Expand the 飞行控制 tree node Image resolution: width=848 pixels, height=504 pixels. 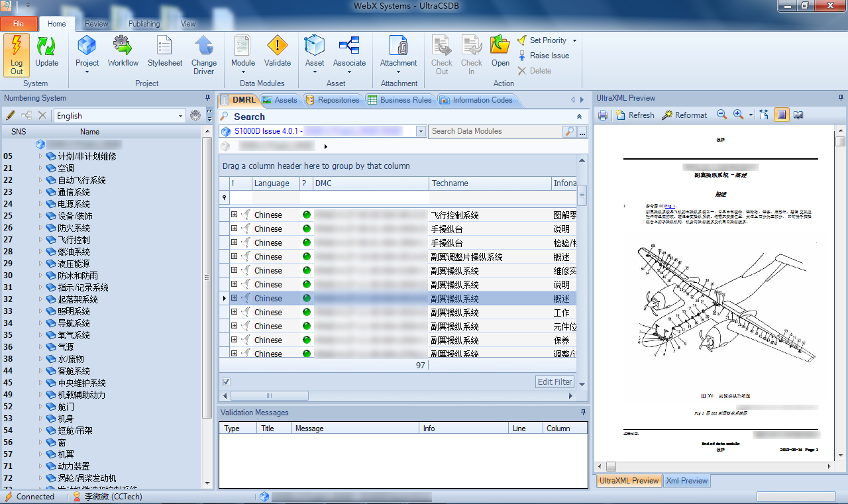tap(41, 240)
